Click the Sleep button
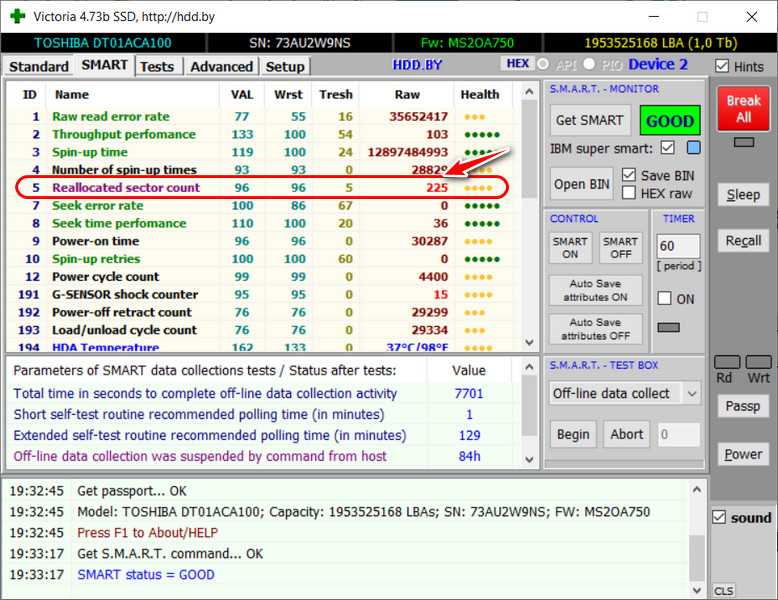 (x=743, y=195)
